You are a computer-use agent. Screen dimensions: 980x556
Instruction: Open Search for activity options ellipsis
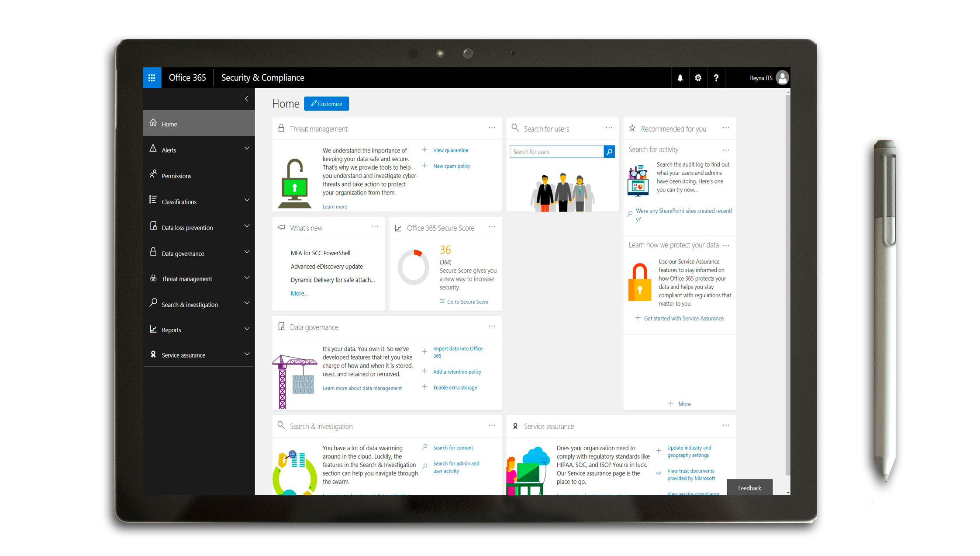(x=726, y=150)
